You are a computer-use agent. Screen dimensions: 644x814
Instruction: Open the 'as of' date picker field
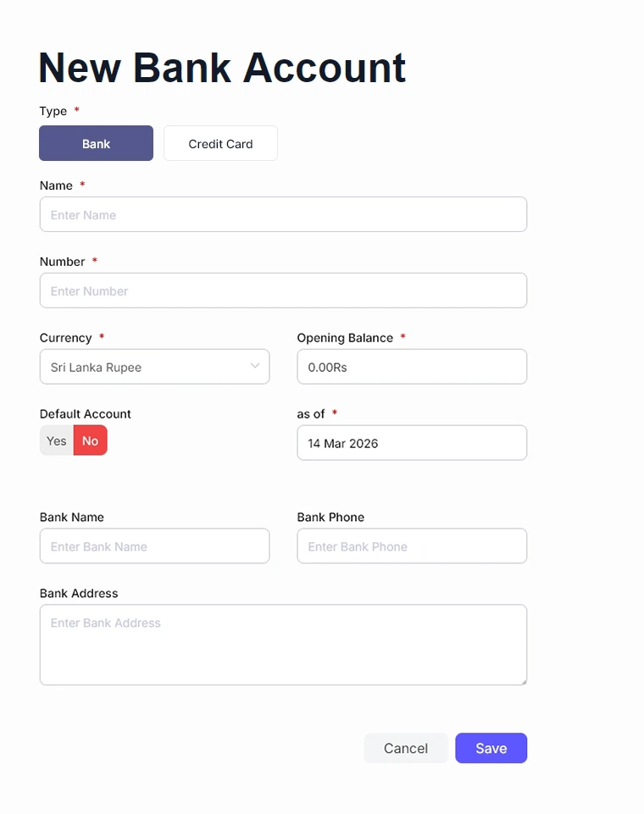[412, 443]
